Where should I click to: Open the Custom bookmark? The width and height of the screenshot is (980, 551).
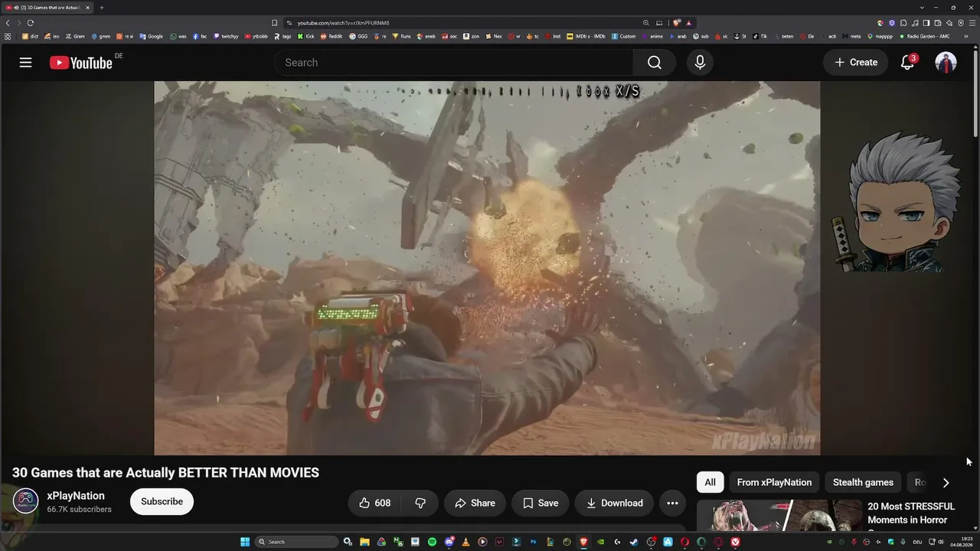(624, 36)
